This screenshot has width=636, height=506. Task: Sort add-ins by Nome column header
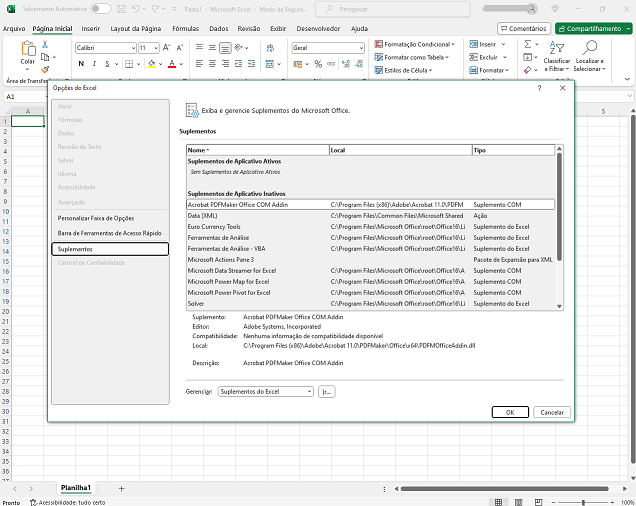tap(258, 150)
